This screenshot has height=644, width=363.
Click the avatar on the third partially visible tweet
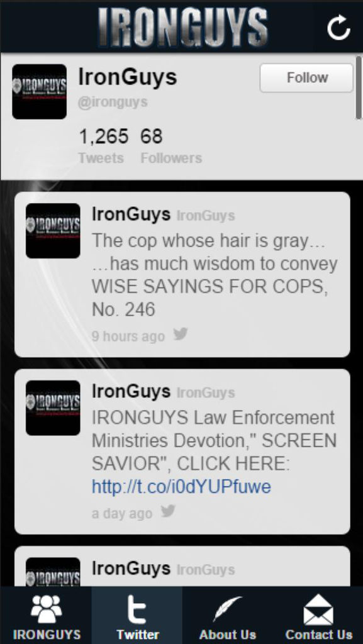53,572
